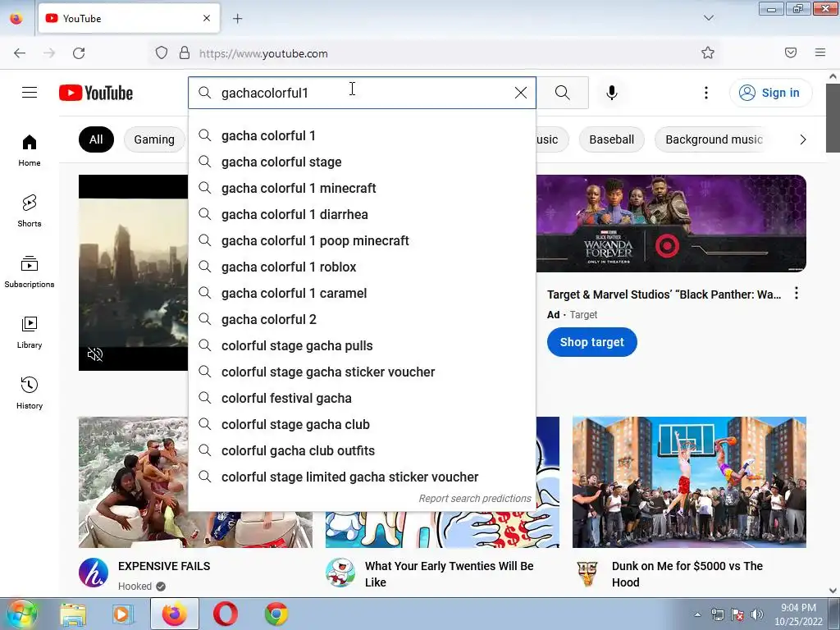Open History in the sidebar
The image size is (840, 630).
[x=30, y=393]
